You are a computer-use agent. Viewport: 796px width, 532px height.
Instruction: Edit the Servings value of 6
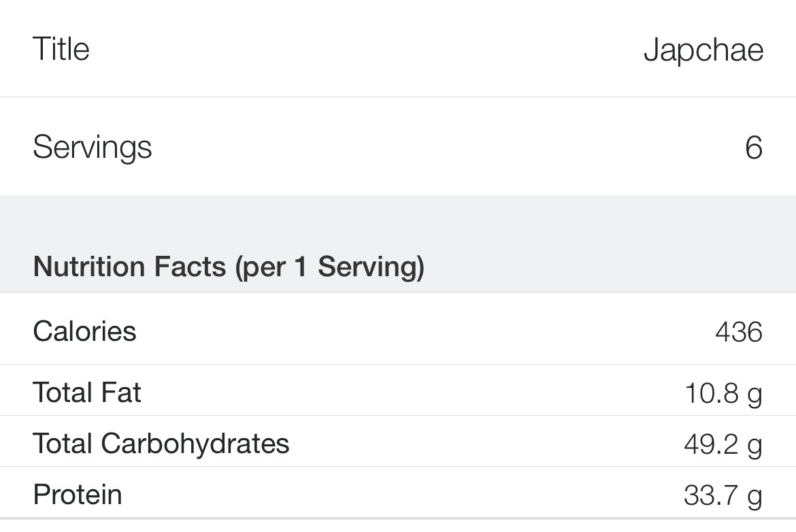[753, 148]
